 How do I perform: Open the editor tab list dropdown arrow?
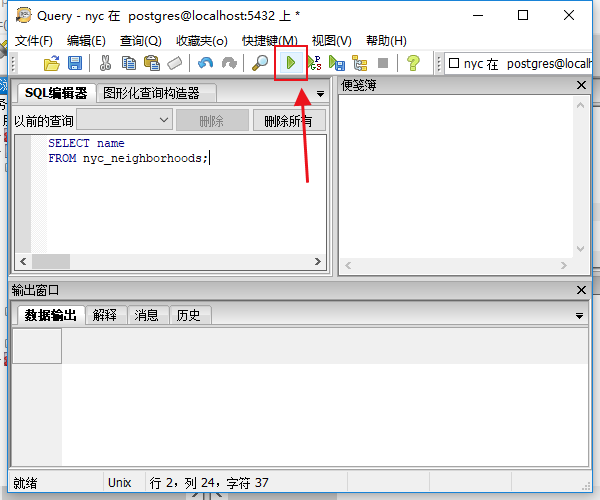tap(320, 94)
